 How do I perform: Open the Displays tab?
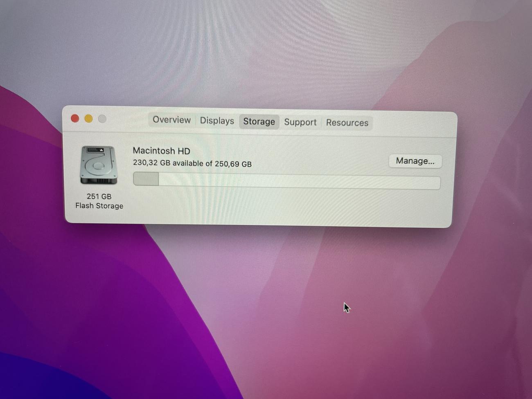pyautogui.click(x=217, y=121)
